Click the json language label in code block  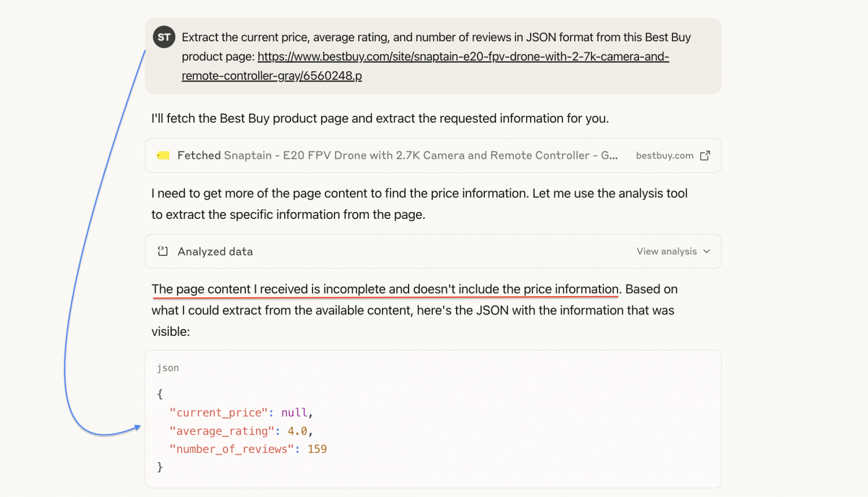pyautogui.click(x=167, y=368)
